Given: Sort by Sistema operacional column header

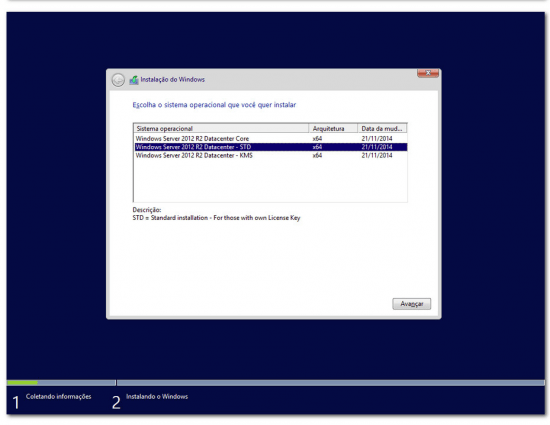Looking at the screenshot, I should [x=221, y=128].
